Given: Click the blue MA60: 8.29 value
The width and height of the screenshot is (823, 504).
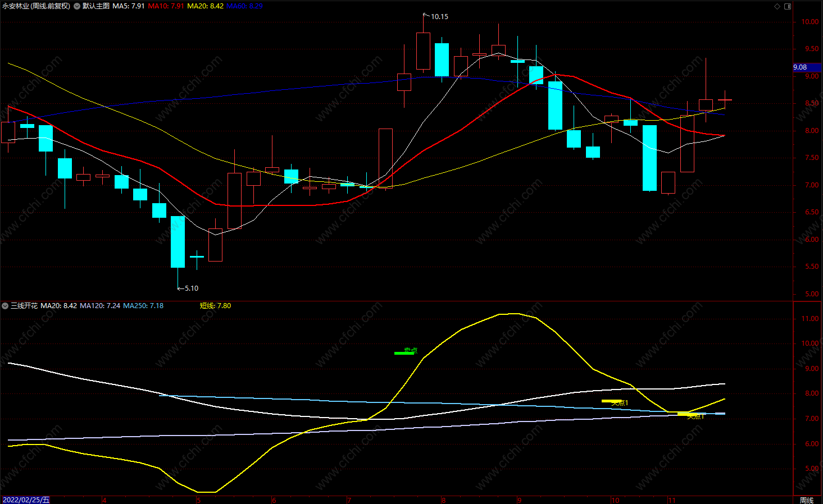Looking at the screenshot, I should pos(244,6).
